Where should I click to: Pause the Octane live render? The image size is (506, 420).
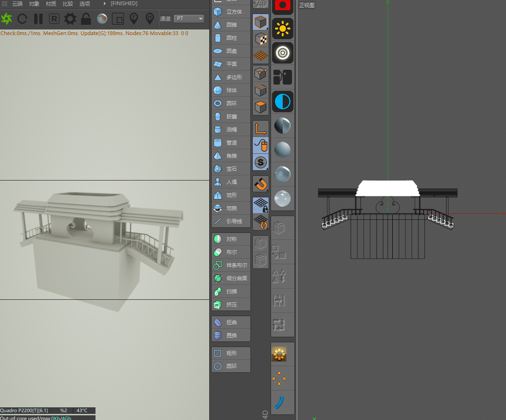(38, 19)
